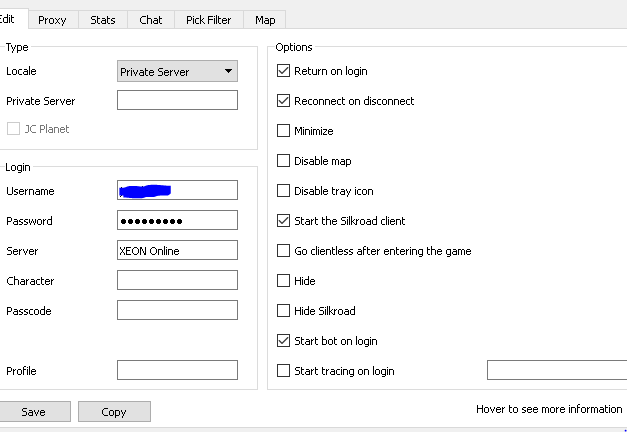Uncheck Return on login option
This screenshot has height=432, width=627.
coord(284,71)
